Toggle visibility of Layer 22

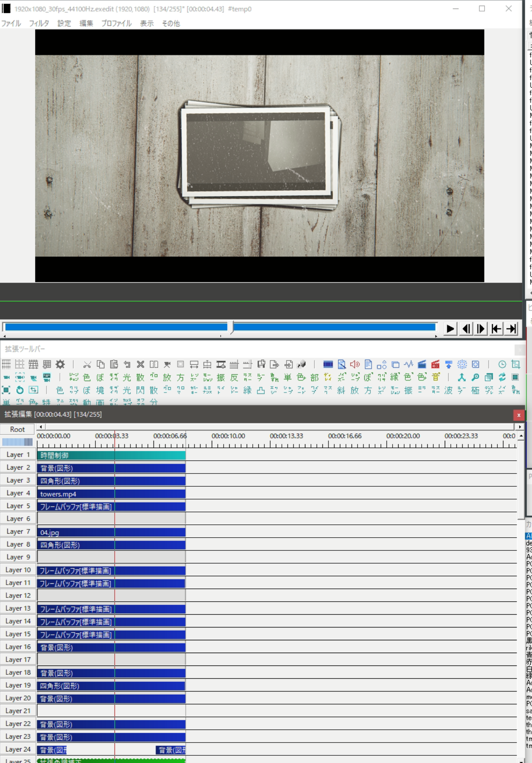tap(18, 724)
